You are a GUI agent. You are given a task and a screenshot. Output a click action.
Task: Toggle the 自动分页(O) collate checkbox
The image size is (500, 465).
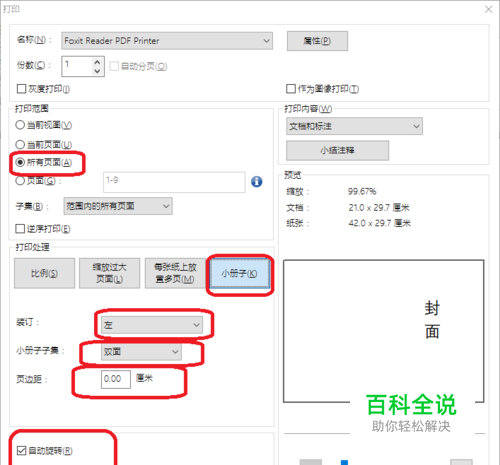[x=114, y=66]
